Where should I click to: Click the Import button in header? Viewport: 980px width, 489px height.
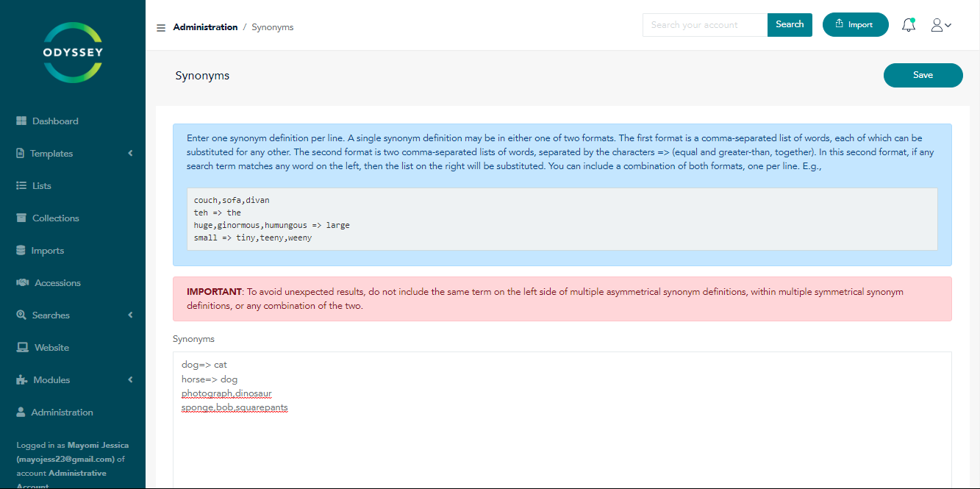(x=855, y=24)
